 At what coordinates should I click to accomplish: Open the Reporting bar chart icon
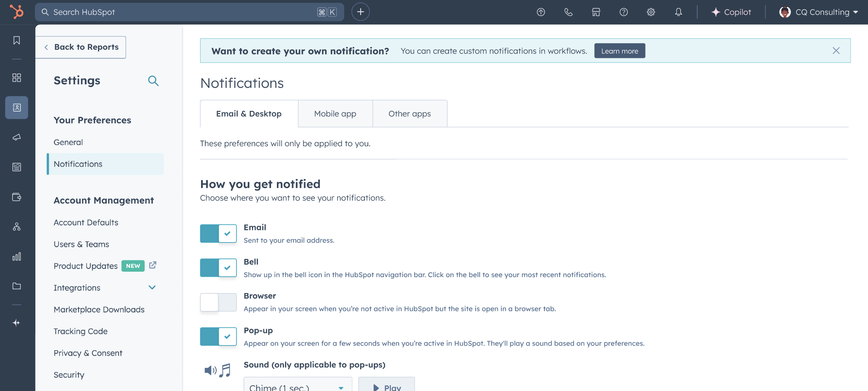pos(16,257)
